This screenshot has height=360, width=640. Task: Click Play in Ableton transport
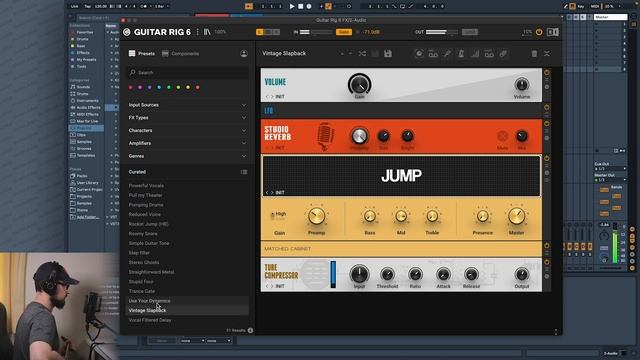click(x=291, y=6)
